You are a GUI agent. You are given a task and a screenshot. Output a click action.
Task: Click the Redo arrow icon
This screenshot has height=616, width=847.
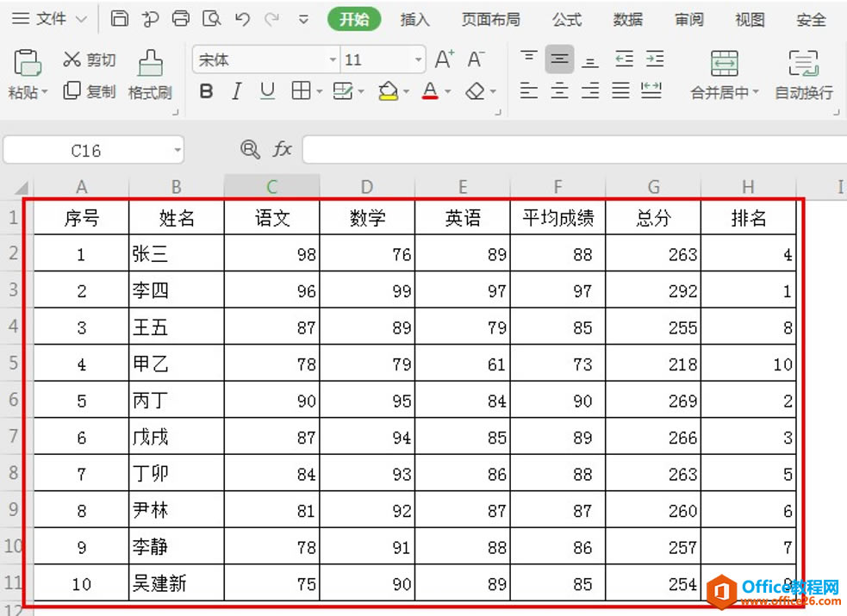271,20
